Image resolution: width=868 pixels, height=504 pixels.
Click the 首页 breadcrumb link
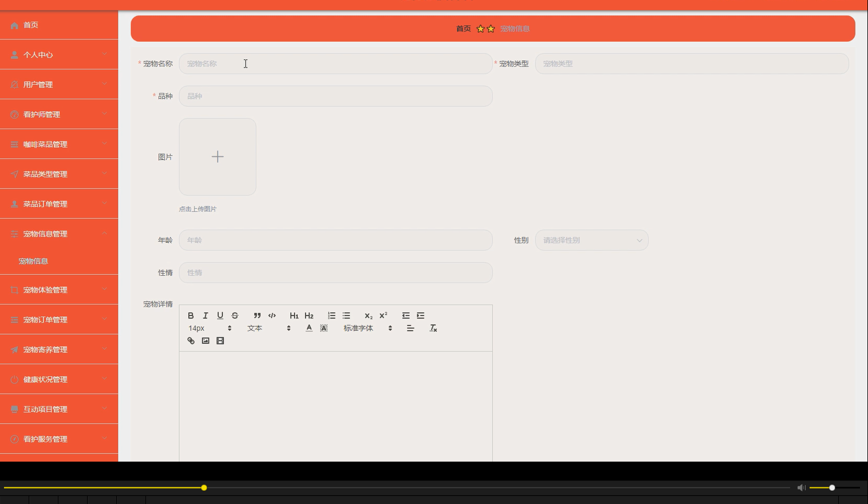pos(463,29)
